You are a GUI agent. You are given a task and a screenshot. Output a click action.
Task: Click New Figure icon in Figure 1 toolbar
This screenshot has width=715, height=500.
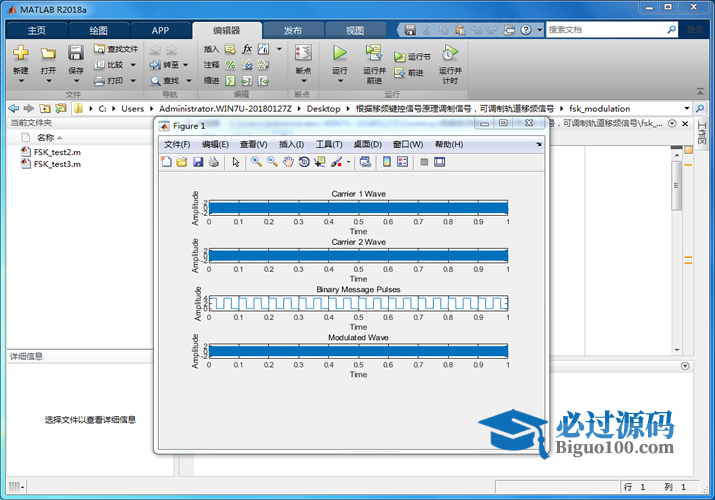(166, 162)
